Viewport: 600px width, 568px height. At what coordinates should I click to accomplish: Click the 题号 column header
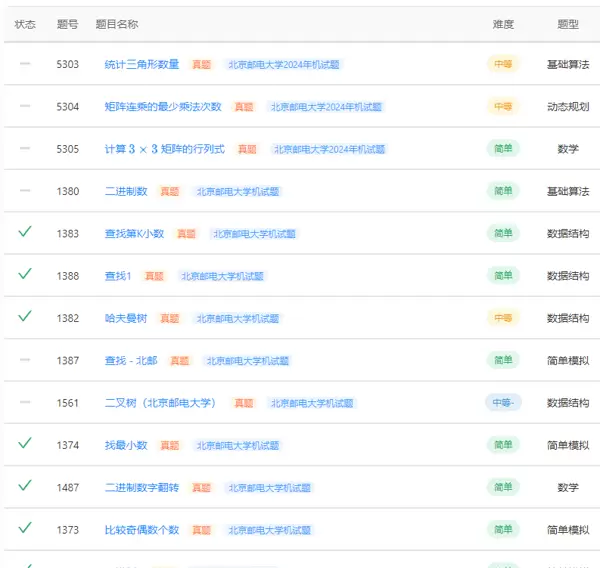click(x=68, y=24)
